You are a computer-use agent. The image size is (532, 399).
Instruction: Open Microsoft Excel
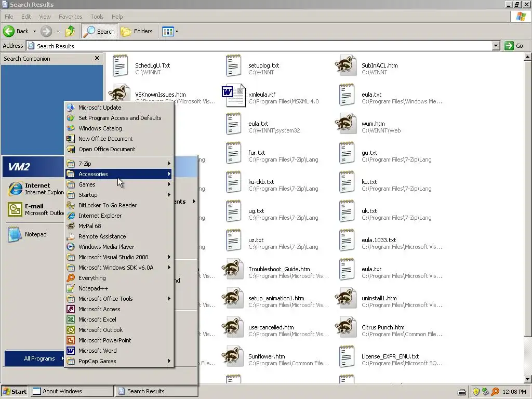tap(119, 320)
